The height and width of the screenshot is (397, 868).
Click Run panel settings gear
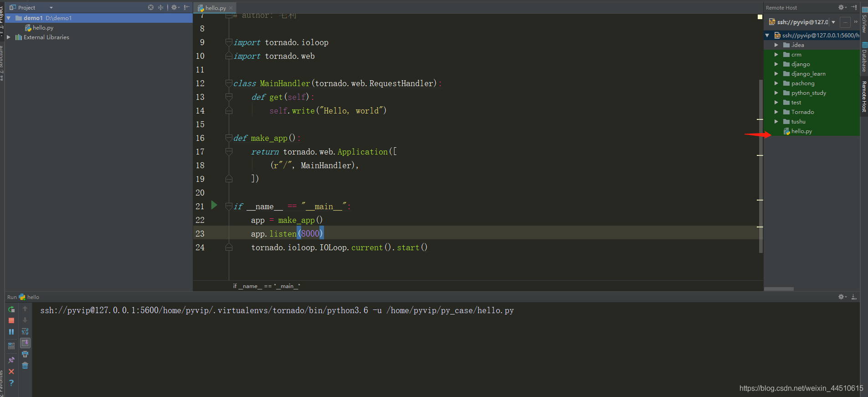click(842, 297)
